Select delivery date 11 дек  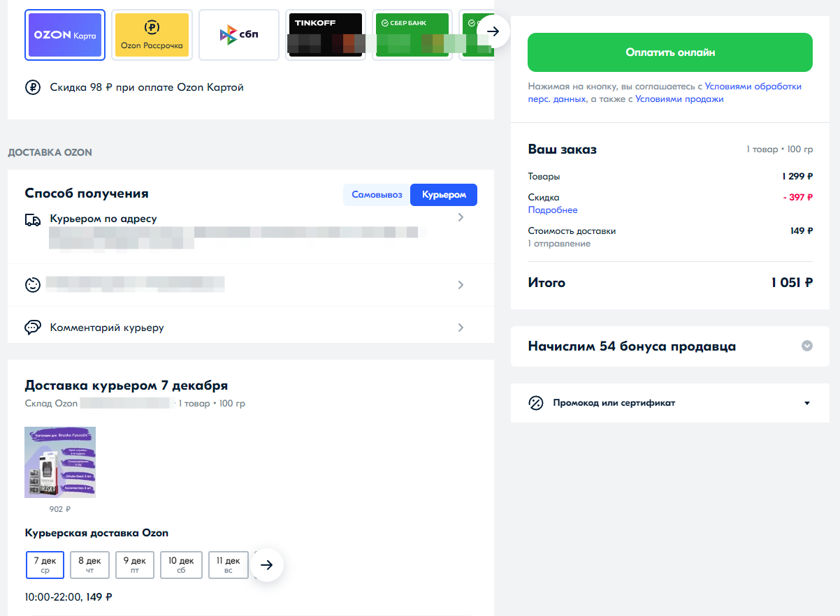click(x=229, y=565)
